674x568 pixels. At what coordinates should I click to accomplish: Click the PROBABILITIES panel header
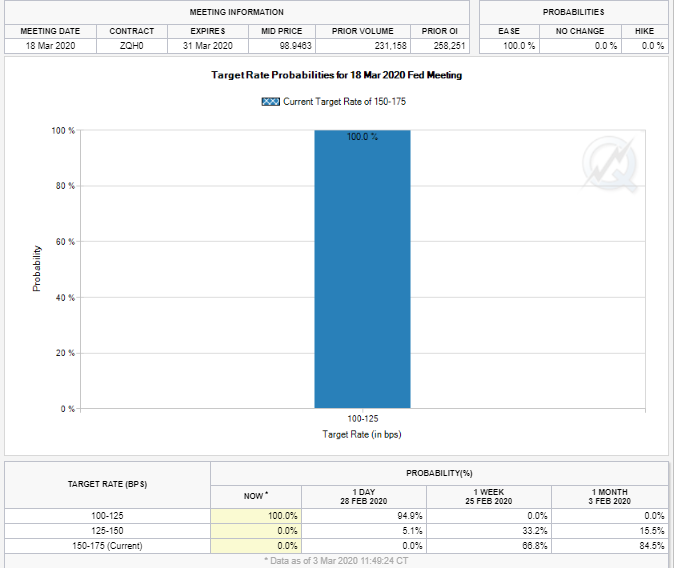[573, 12]
